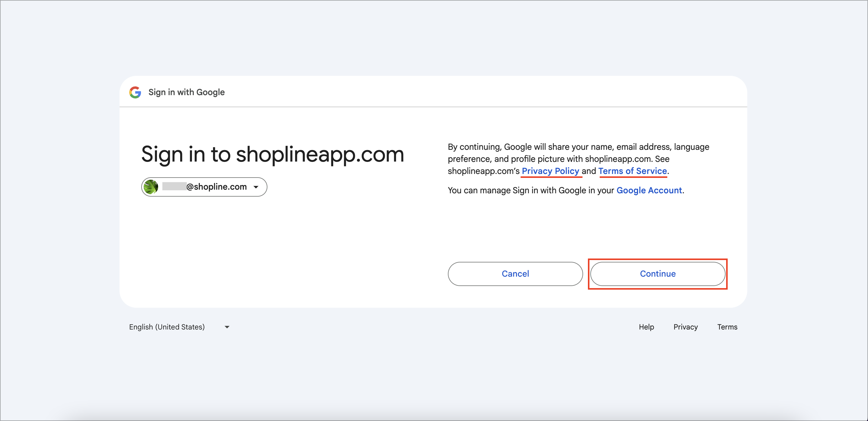This screenshot has height=421, width=868.
Task: Expand the account chooser dropdown arrow
Action: pyautogui.click(x=256, y=187)
